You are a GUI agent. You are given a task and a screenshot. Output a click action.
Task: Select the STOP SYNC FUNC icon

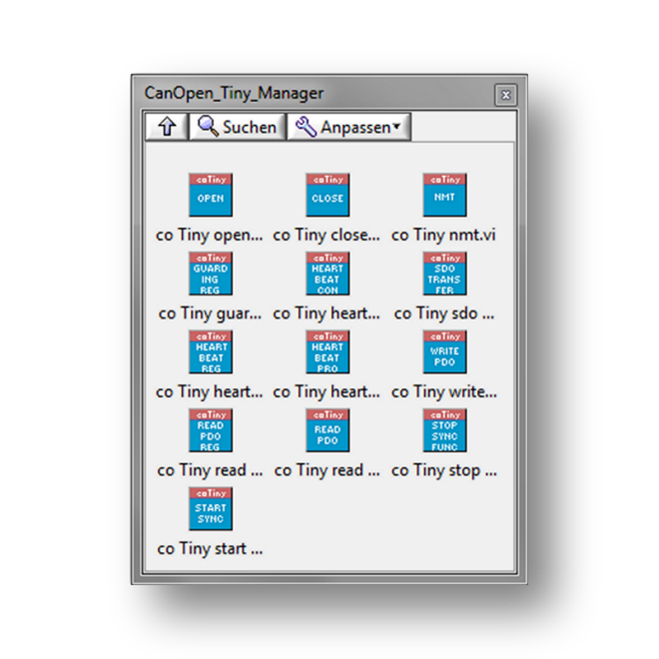click(444, 429)
